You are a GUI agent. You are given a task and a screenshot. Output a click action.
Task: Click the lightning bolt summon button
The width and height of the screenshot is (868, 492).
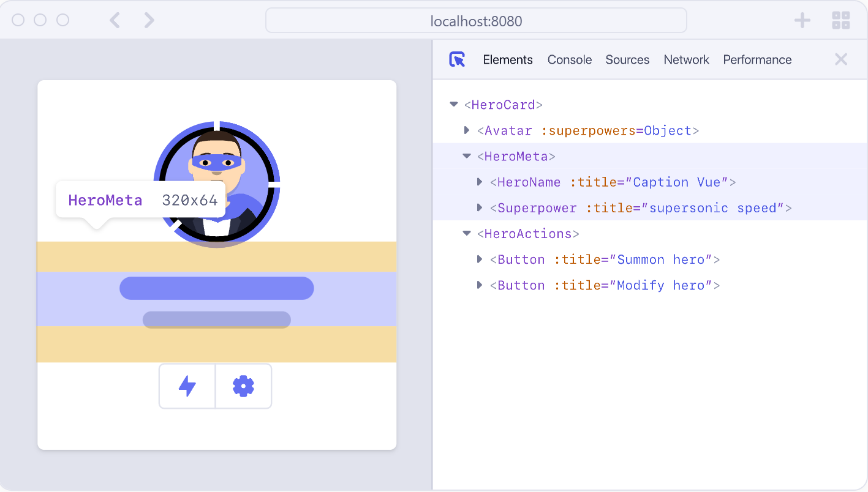click(x=187, y=386)
